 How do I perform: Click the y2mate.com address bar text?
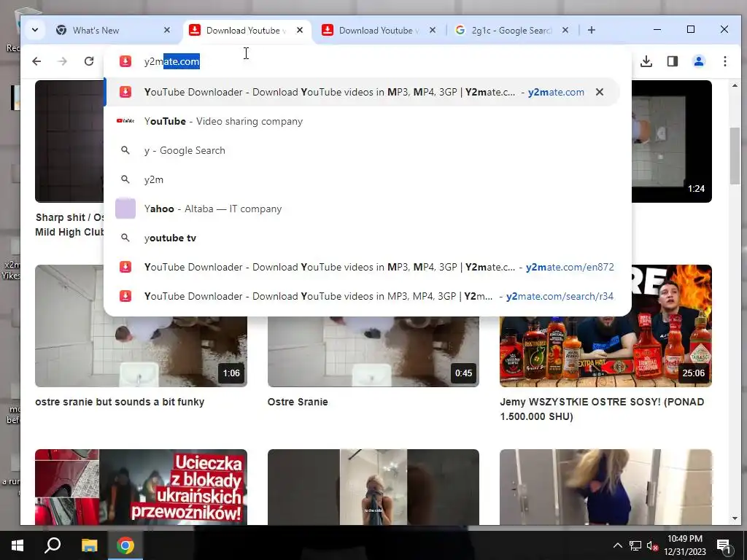tap(172, 61)
